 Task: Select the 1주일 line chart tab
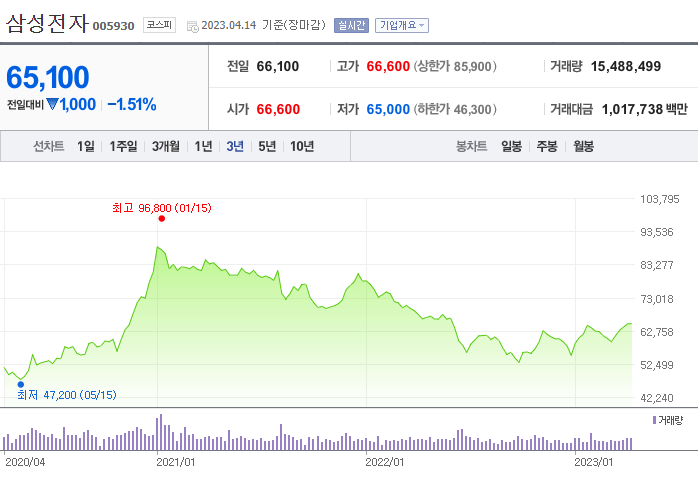click(123, 146)
